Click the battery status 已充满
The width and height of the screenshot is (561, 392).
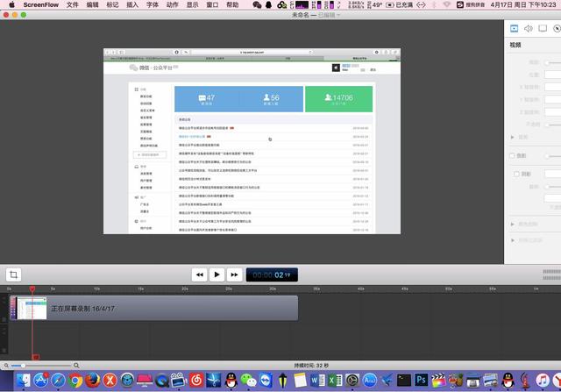tap(400, 5)
